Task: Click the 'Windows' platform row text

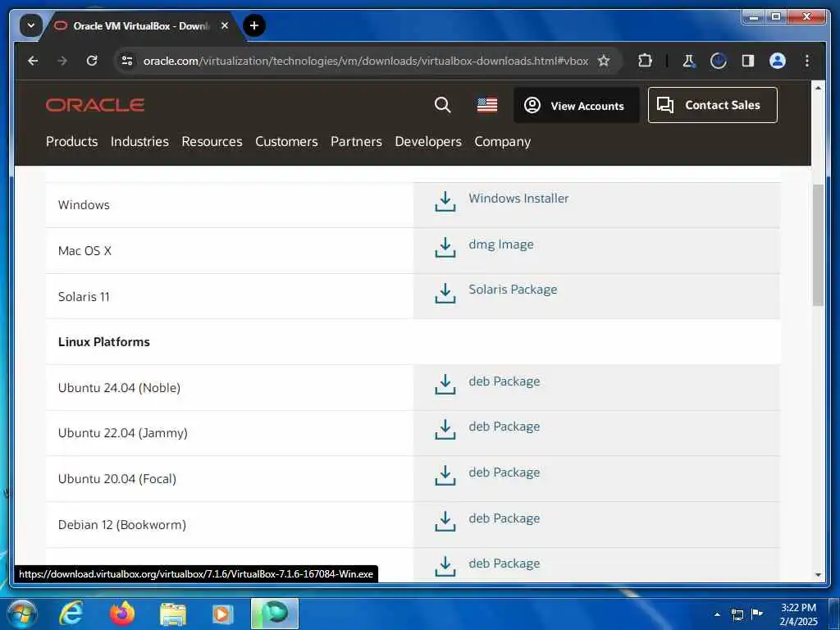Action: [x=84, y=204]
